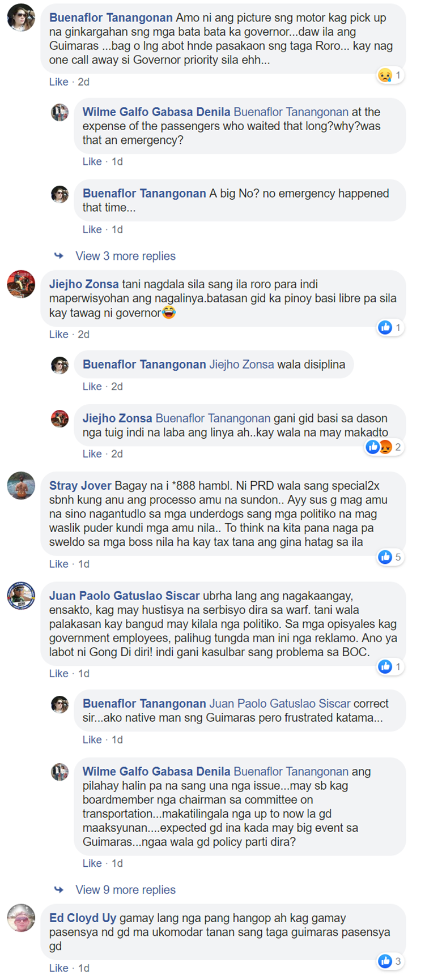Open Juan Paolo Gatuslao Siscar name link
The image size is (425, 980).
(x=124, y=596)
